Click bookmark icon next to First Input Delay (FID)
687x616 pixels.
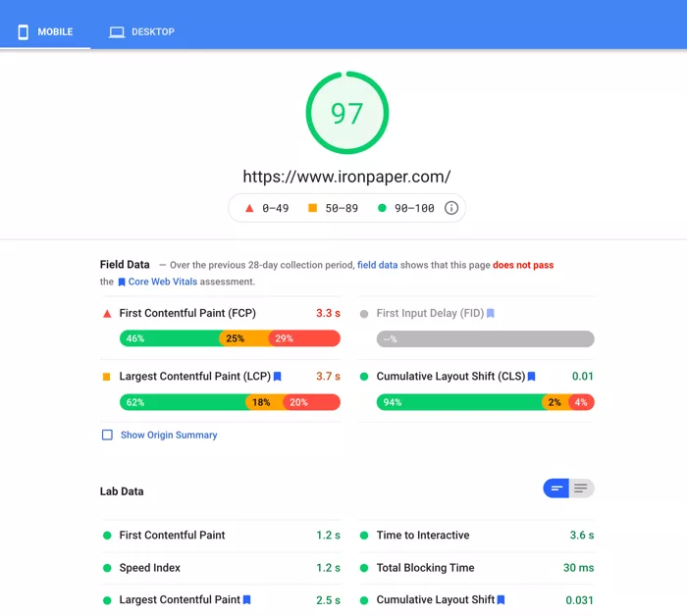tap(491, 313)
